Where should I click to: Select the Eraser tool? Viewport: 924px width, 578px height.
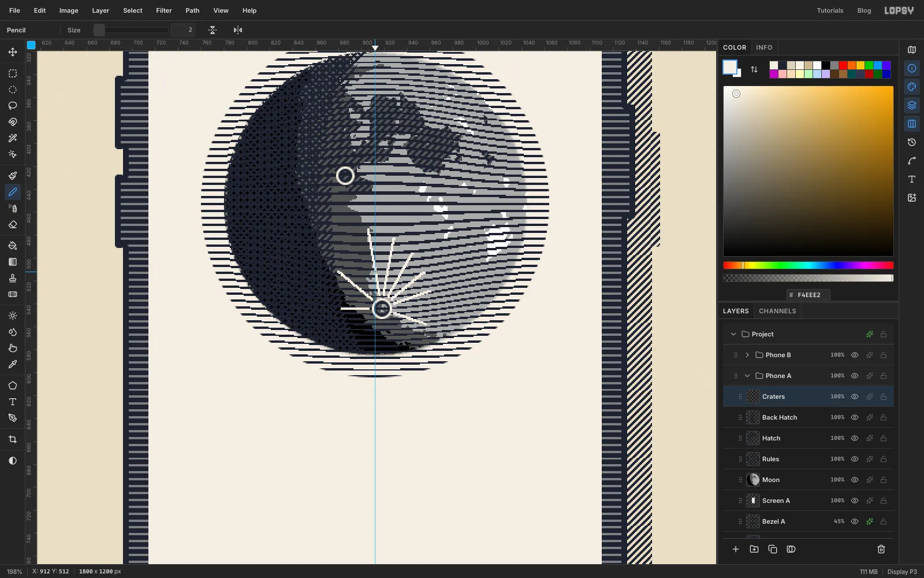tap(13, 224)
